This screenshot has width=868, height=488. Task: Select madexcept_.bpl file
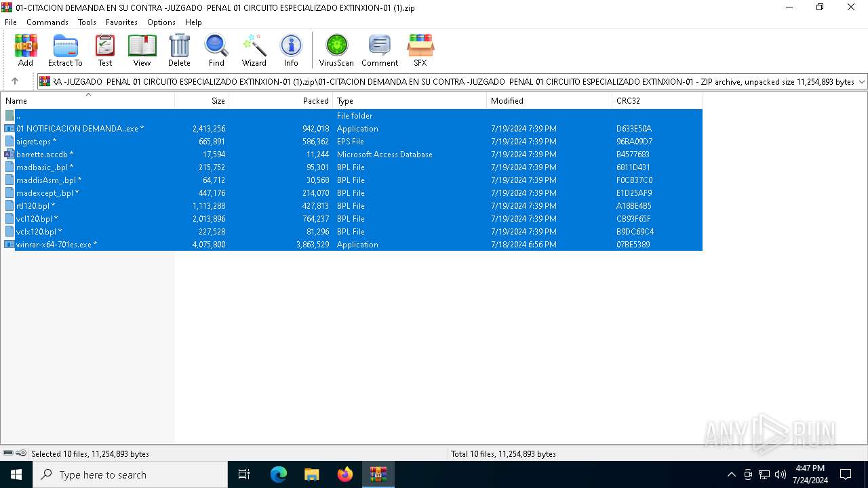[352, 193]
